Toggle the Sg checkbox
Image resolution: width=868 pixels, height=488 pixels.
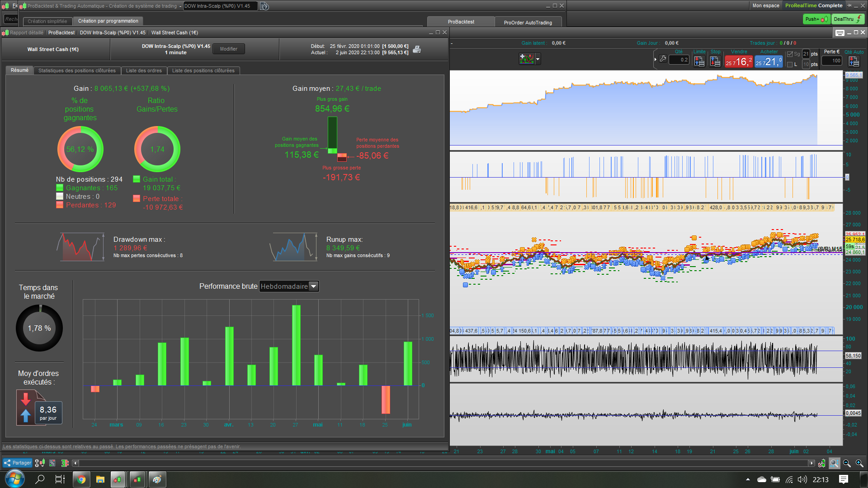pyautogui.click(x=790, y=54)
